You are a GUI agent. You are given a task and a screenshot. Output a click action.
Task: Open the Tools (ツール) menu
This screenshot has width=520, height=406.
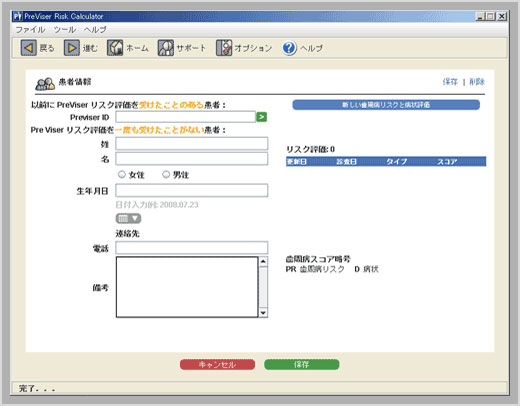65,30
